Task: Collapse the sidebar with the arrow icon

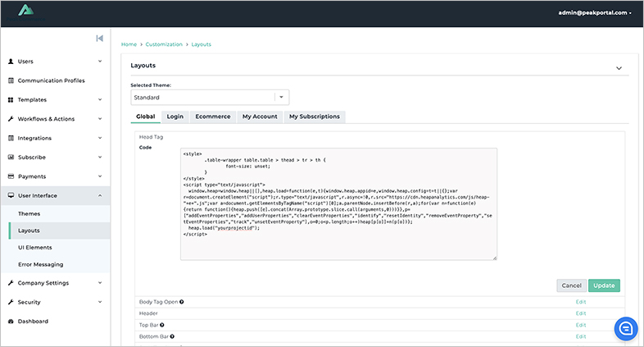Action: click(99, 39)
